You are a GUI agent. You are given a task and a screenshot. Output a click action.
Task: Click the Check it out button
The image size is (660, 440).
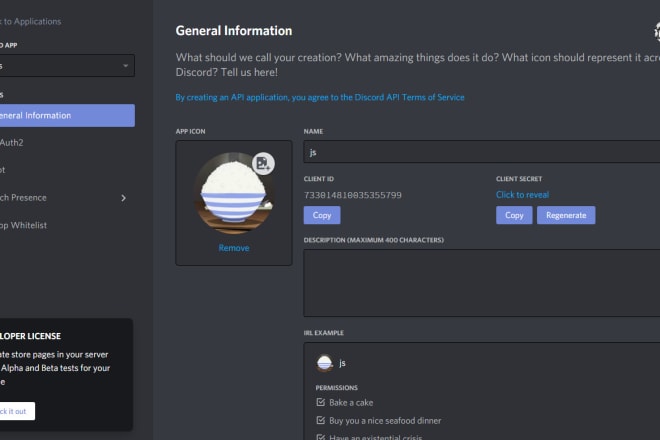17,411
